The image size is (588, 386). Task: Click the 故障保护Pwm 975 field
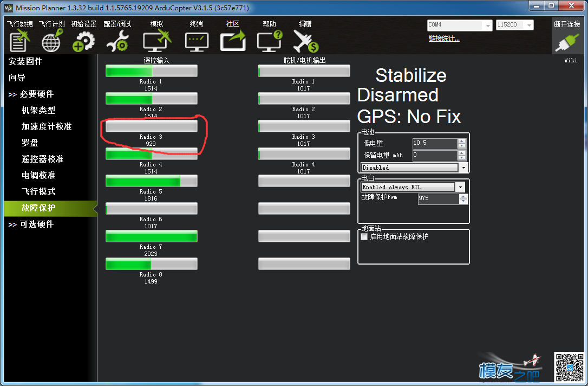(x=439, y=199)
